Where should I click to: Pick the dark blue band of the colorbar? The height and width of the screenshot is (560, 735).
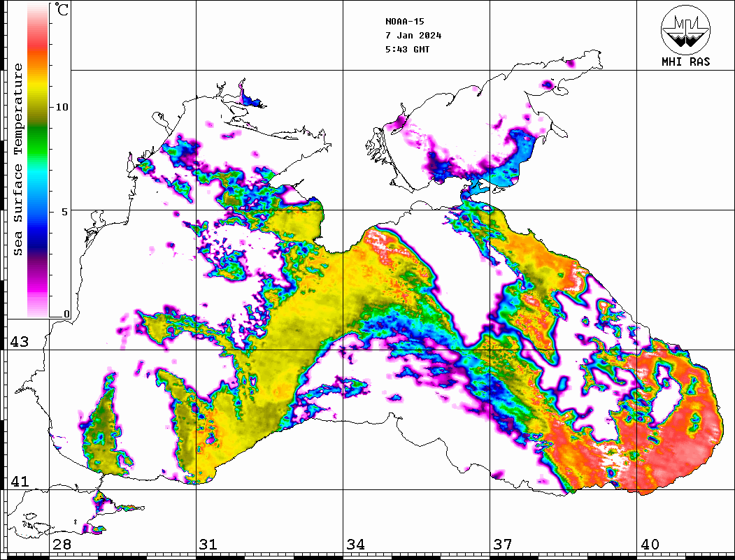tap(38, 239)
